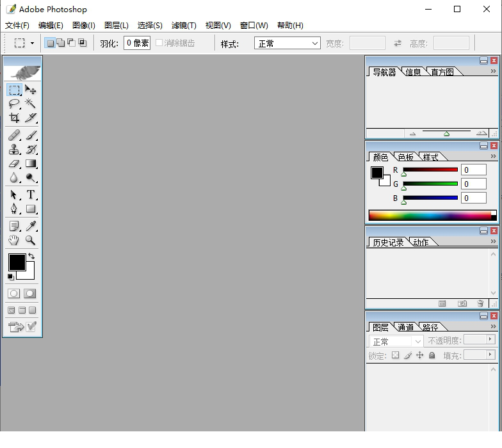Select the Magic Wand tool
This screenshot has width=502, height=448.
(31, 104)
